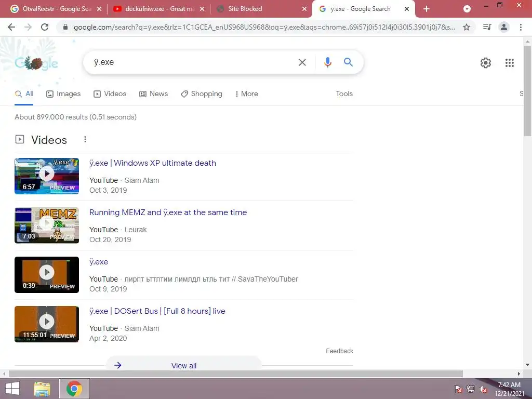Close the Site Blocked tab
Screen dimensions: 532x399
304,9
